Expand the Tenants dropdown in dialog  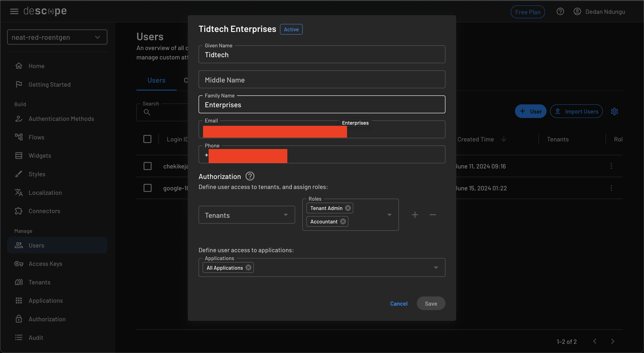[x=286, y=215]
